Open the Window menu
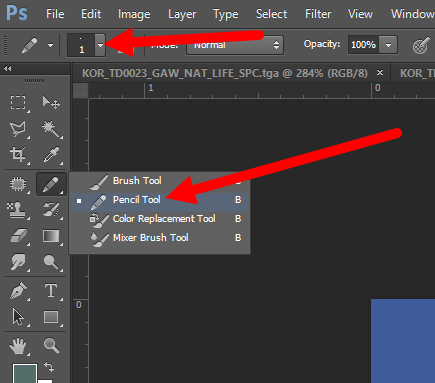The width and height of the screenshot is (435, 383). coord(413,14)
